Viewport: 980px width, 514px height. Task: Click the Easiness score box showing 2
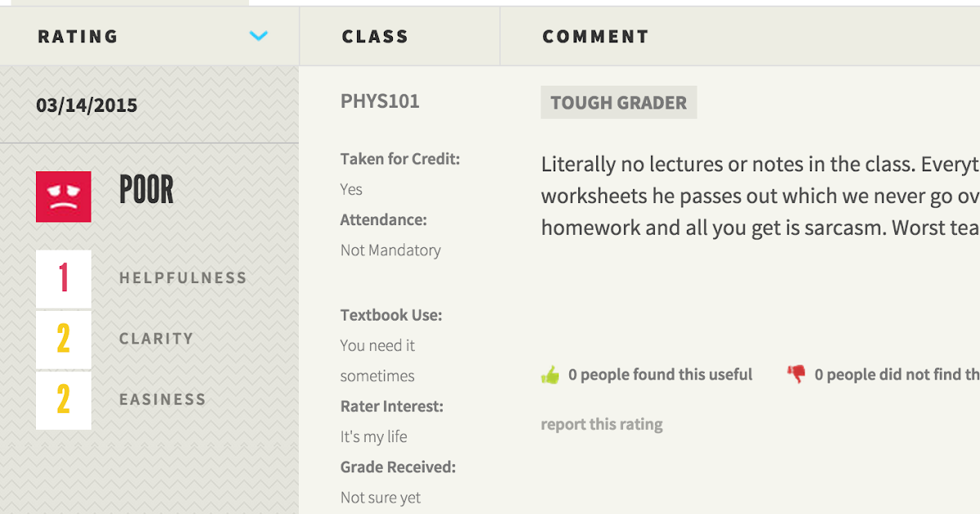click(64, 401)
